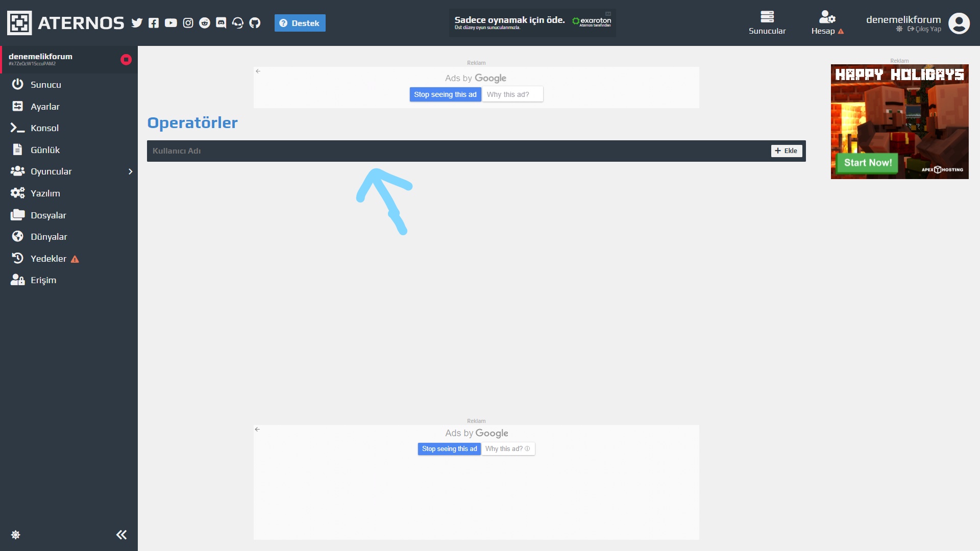Toggle the theme icon beside Çıkış Yap
This screenshot has width=980, height=551.
coord(899,29)
